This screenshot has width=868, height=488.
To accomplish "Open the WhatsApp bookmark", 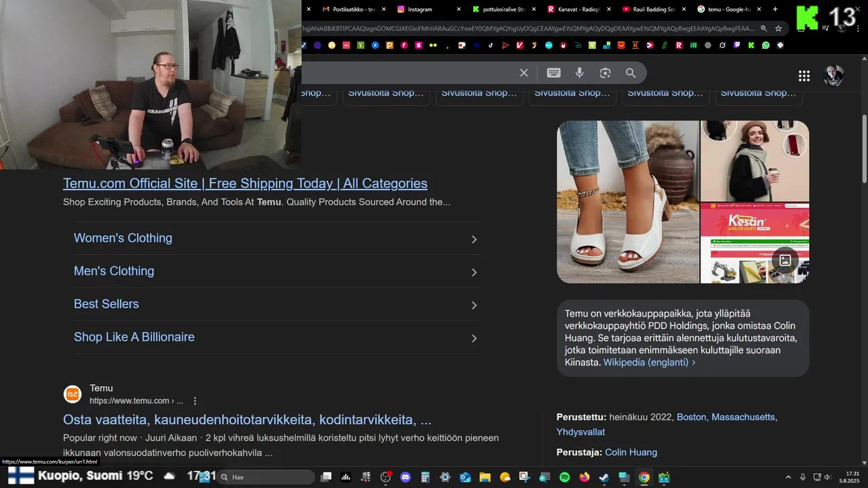I will (x=766, y=45).
